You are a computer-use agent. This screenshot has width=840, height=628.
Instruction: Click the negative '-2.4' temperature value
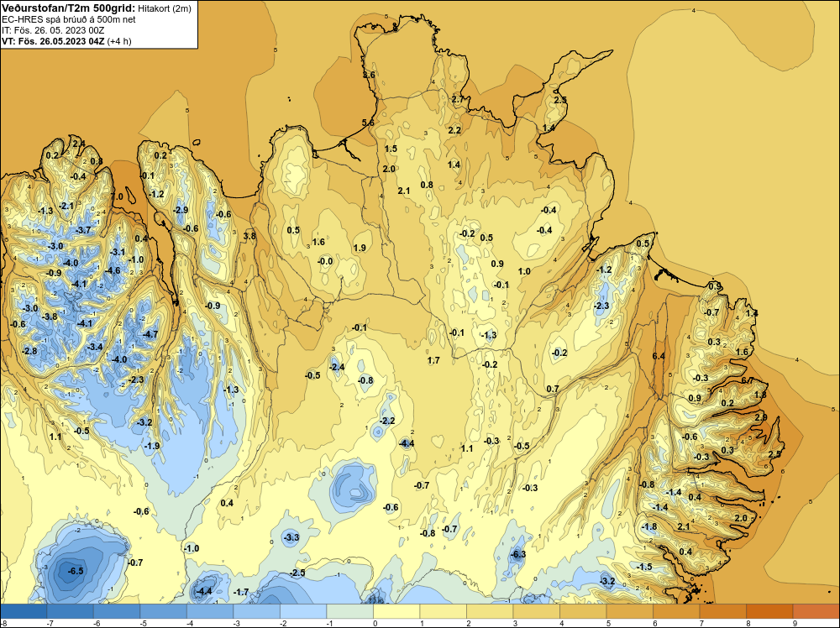coord(337,367)
